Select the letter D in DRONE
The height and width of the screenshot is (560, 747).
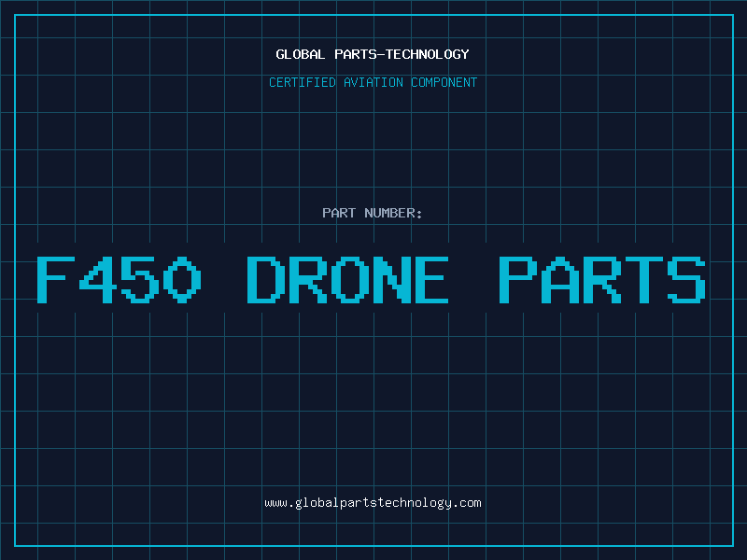pos(266,279)
